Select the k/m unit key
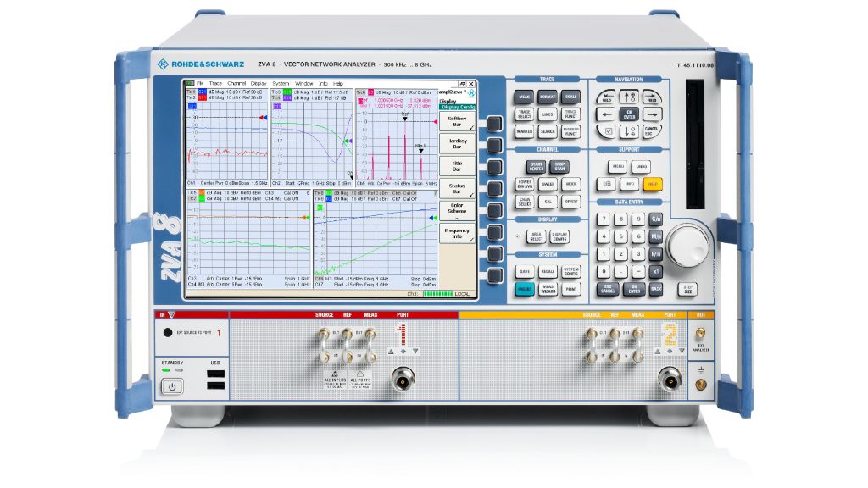The image size is (868, 488). (656, 254)
